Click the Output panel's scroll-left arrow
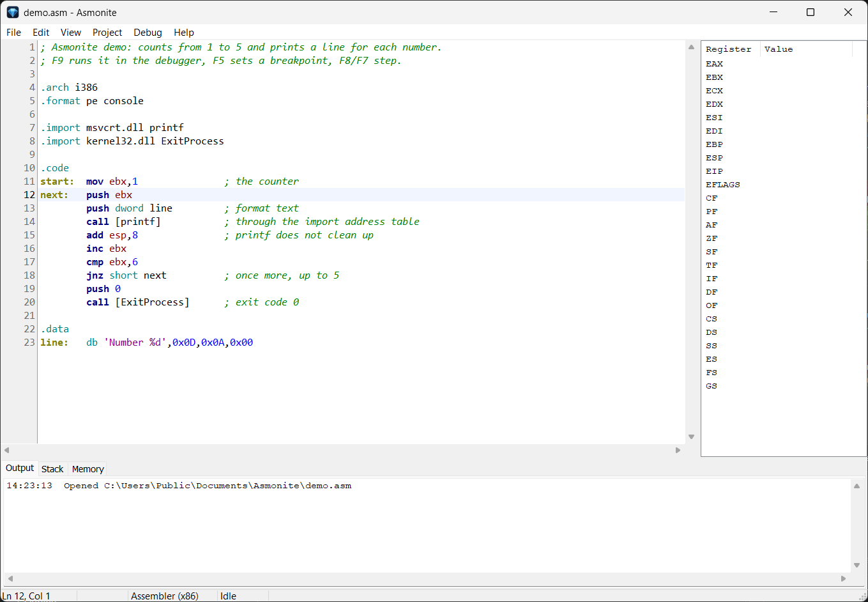 point(10,578)
